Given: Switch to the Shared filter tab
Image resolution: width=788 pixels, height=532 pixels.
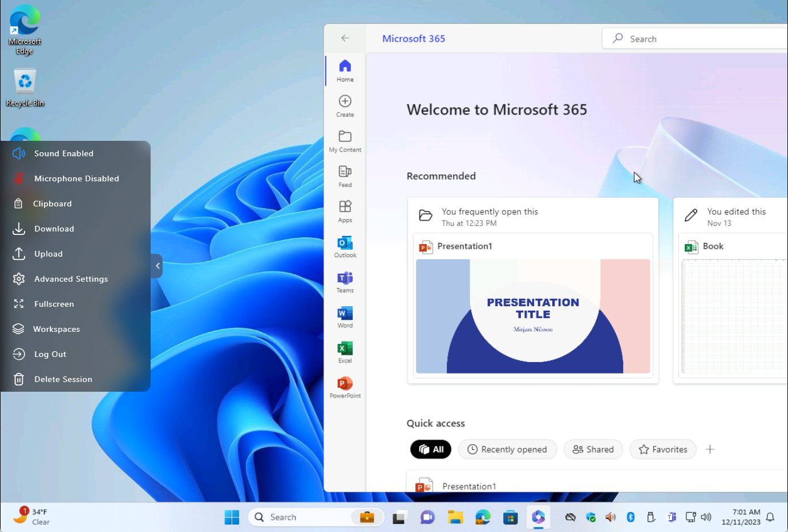Looking at the screenshot, I should point(593,449).
